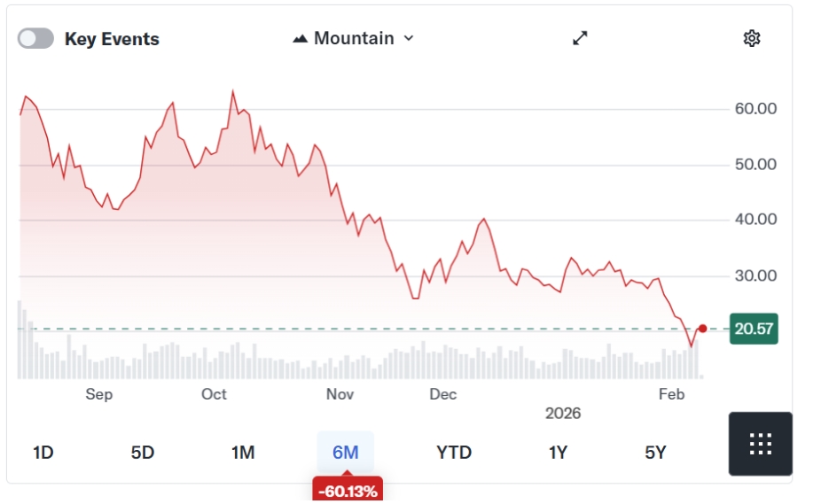Expand chart to fullscreen with arrows icon
This screenshot has width=829, height=504.
pyautogui.click(x=580, y=38)
